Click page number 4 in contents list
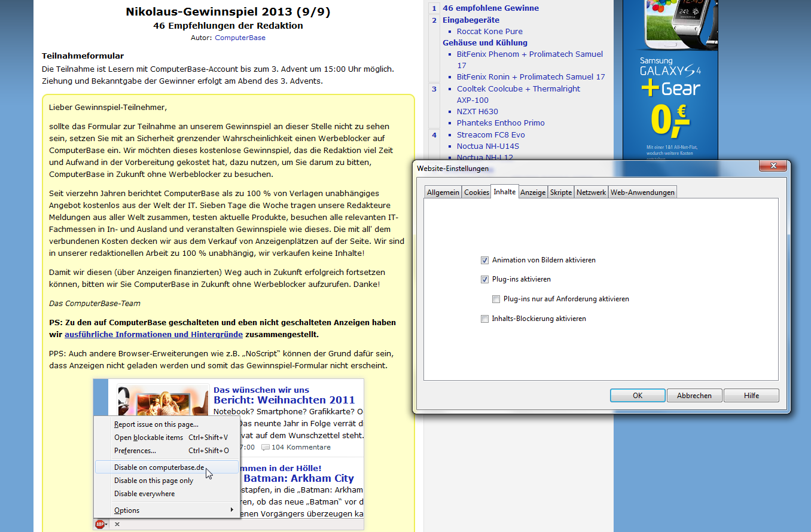This screenshot has width=811, height=532. click(x=435, y=134)
